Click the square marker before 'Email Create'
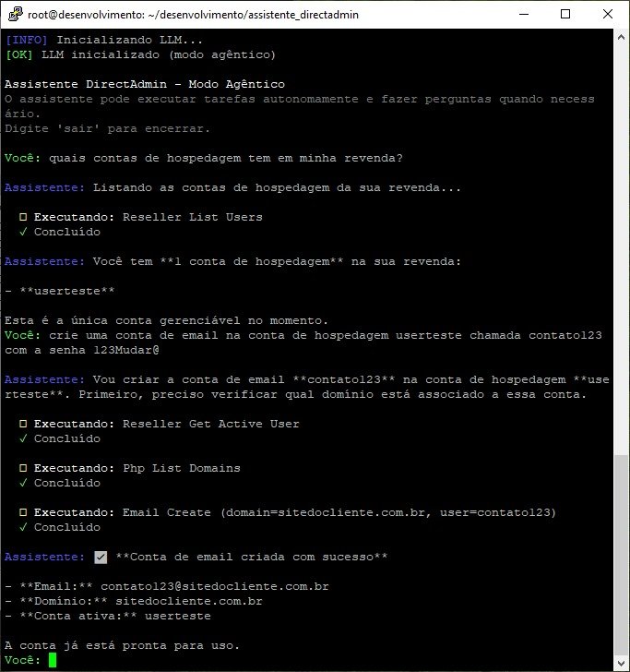The height and width of the screenshot is (672, 630). 23,512
